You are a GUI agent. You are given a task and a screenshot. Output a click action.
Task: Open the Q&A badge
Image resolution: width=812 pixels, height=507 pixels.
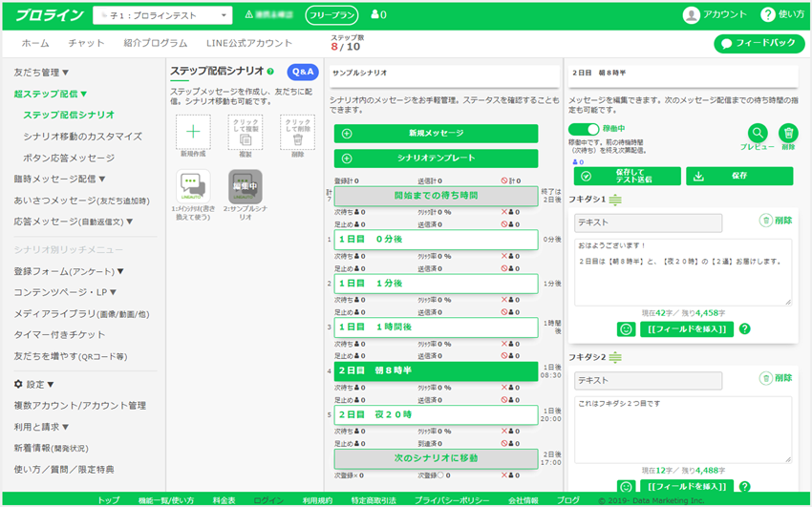pyautogui.click(x=303, y=72)
